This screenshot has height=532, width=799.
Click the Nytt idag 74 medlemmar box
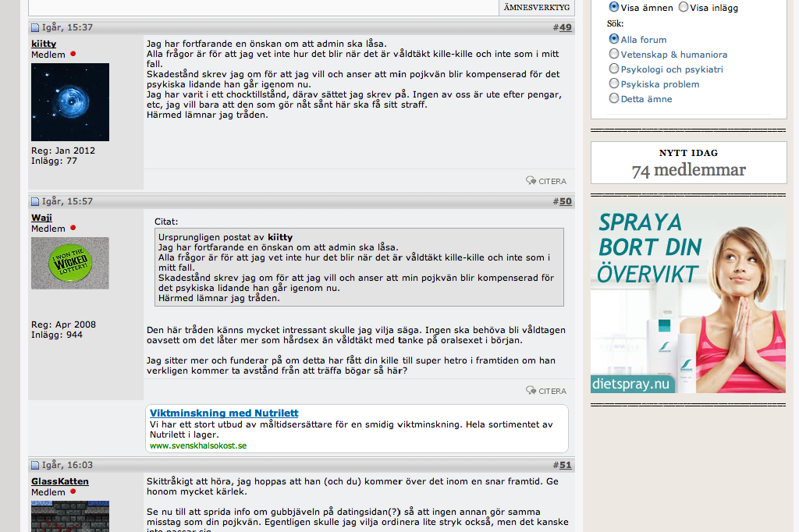click(688, 162)
